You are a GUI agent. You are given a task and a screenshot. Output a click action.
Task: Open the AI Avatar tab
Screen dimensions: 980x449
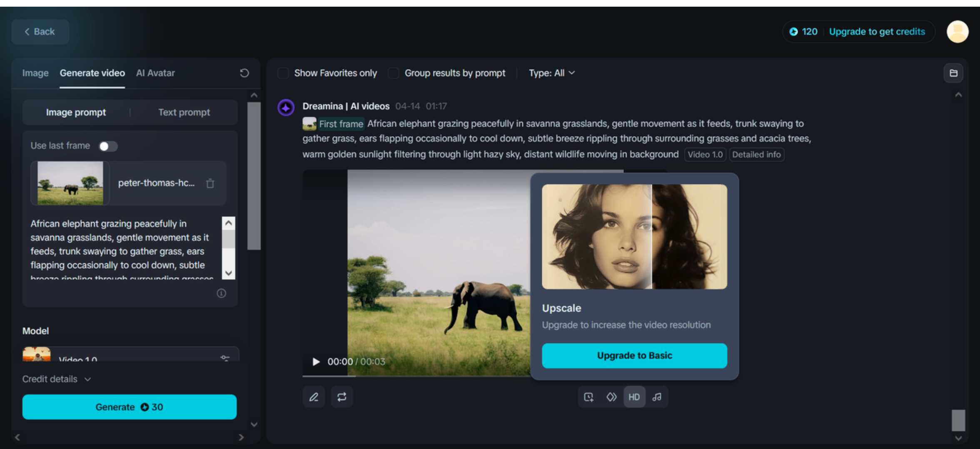click(x=155, y=73)
